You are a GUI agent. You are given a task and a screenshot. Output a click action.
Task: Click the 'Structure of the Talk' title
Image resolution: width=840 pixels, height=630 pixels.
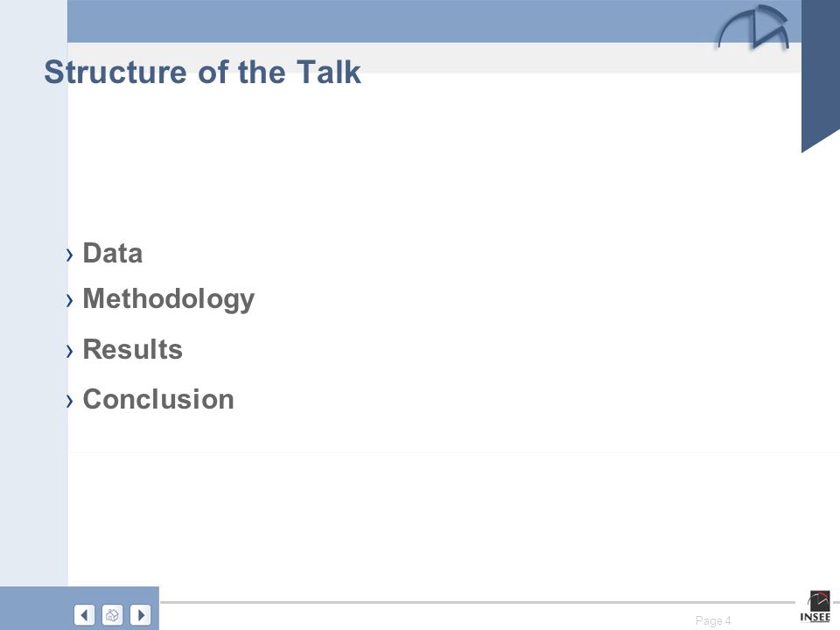pos(202,72)
